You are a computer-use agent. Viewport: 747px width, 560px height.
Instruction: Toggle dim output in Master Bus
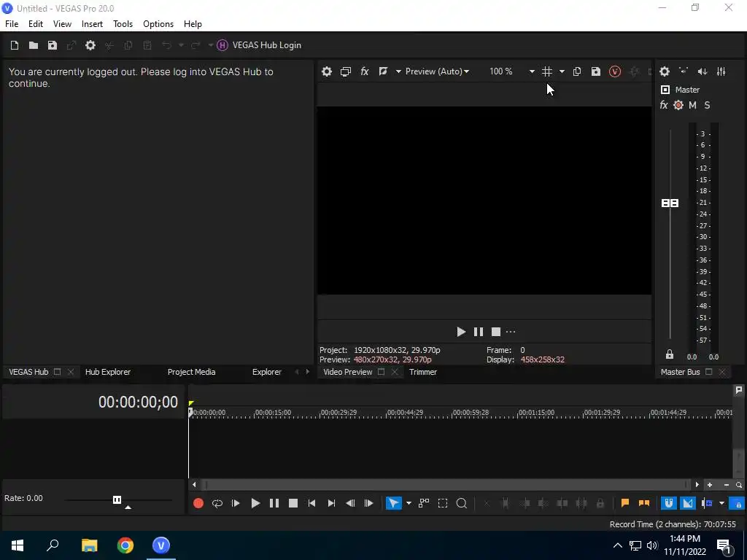tap(703, 71)
